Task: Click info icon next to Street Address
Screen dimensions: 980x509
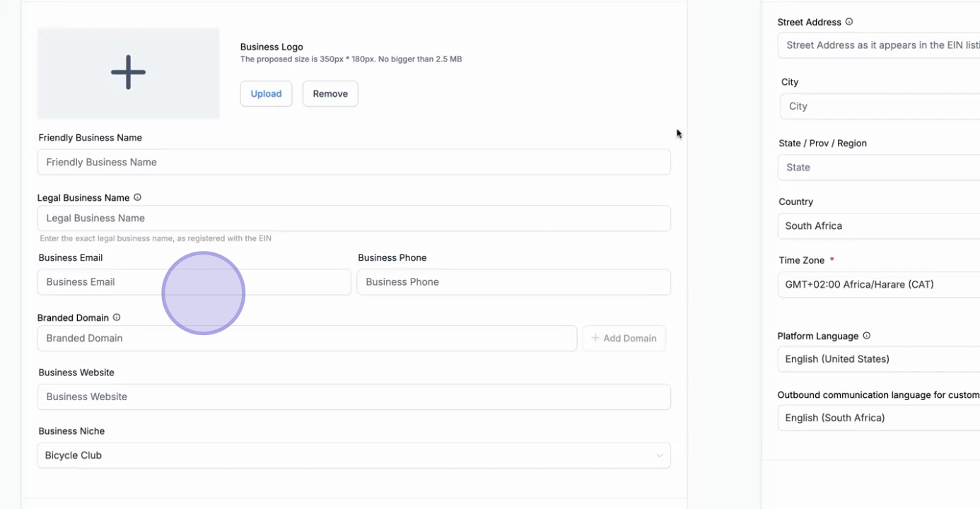Action: click(849, 22)
